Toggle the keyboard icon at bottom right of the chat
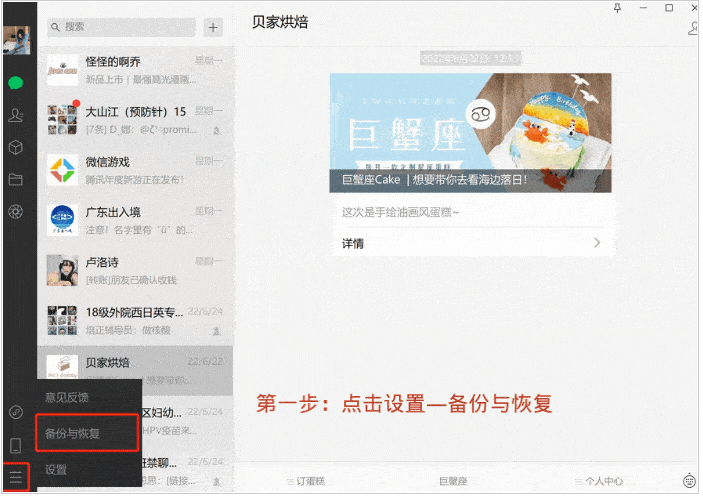Image resolution: width=703 pixels, height=496 pixels. [689, 481]
